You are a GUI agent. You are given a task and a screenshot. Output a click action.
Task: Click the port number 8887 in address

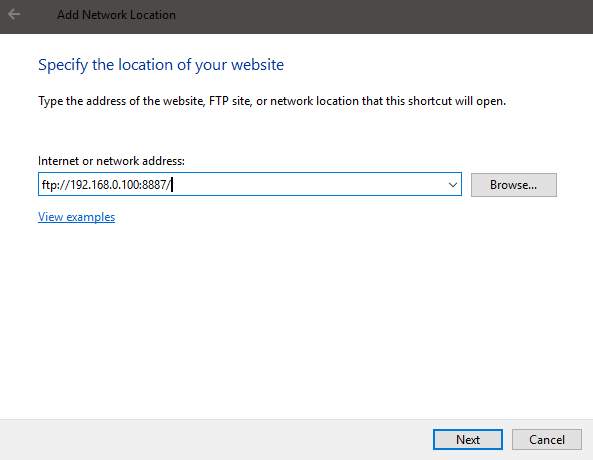pyautogui.click(x=155, y=185)
